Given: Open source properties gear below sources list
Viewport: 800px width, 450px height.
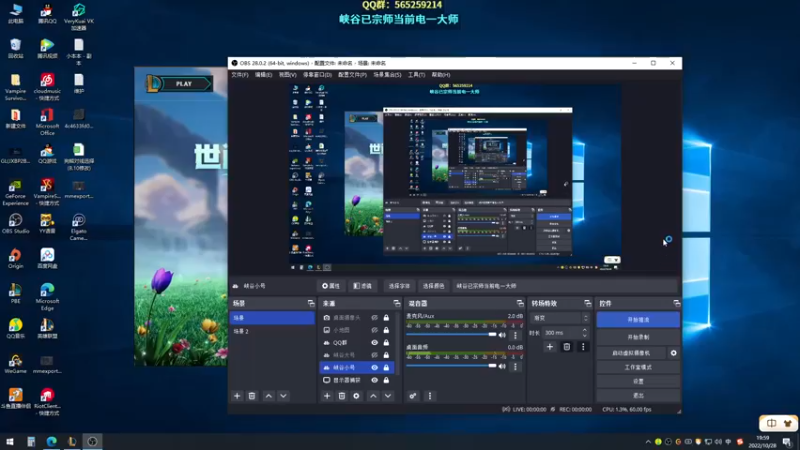Looking at the screenshot, I should 356,396.
